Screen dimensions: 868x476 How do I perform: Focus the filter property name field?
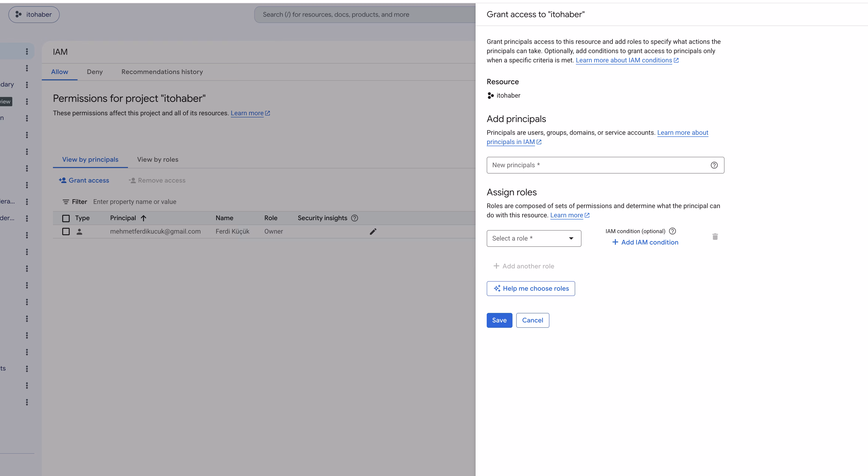pyautogui.click(x=135, y=202)
